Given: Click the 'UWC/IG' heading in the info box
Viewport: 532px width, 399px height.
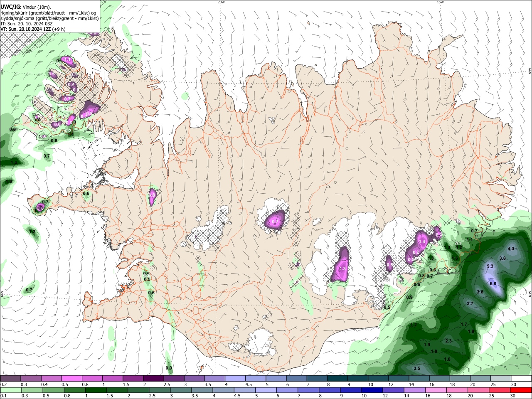Looking at the screenshot, I should coord(10,7).
